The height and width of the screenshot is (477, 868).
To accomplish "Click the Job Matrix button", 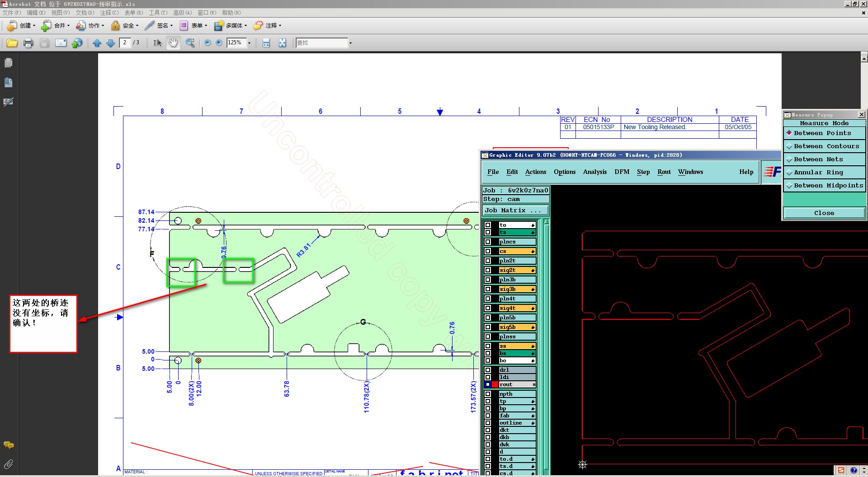I will [515, 210].
